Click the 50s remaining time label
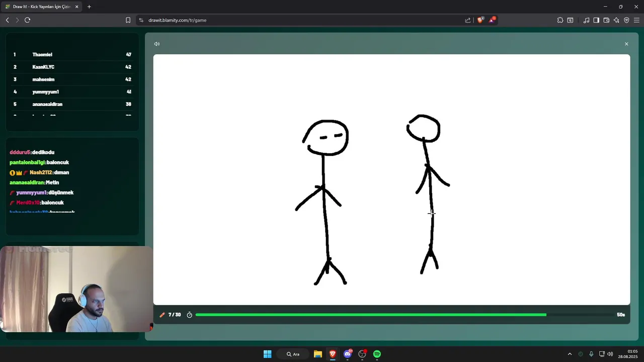 point(621,315)
